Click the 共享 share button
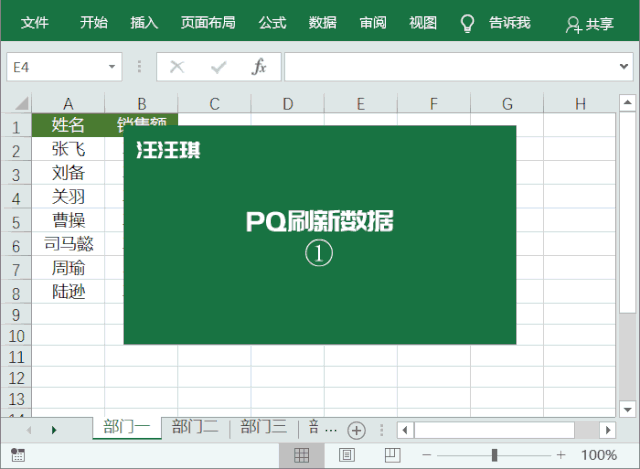Screen dimensions: 640x469 [590, 24]
